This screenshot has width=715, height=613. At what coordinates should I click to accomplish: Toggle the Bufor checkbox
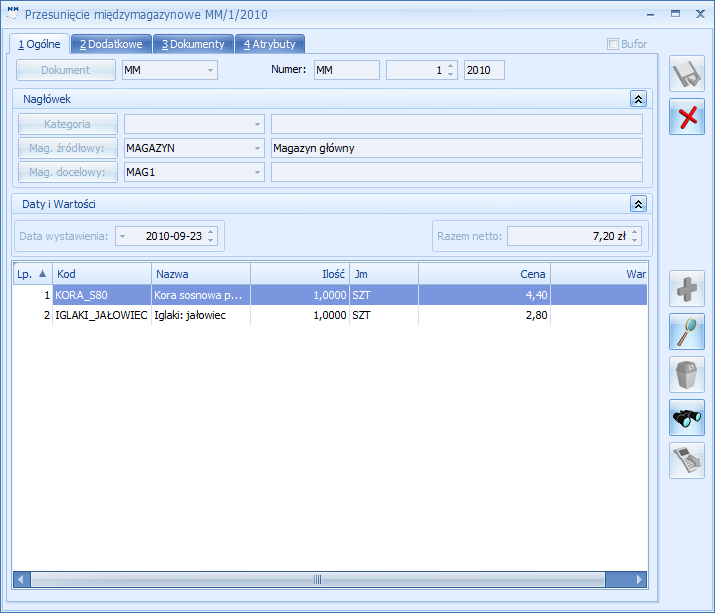tap(613, 44)
